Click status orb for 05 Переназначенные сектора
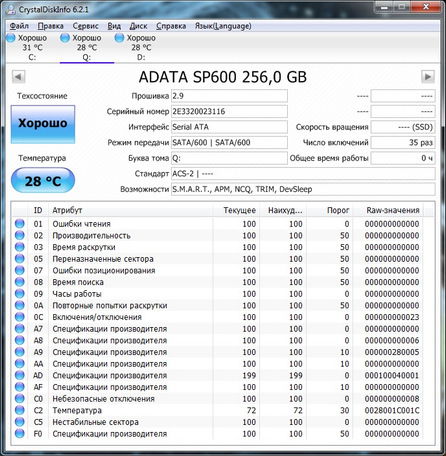This screenshot has width=446, height=456. (x=20, y=259)
